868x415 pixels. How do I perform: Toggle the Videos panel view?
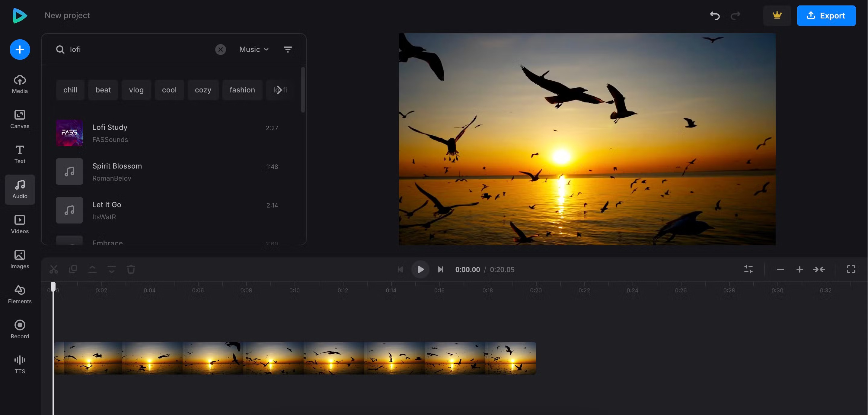(x=19, y=224)
